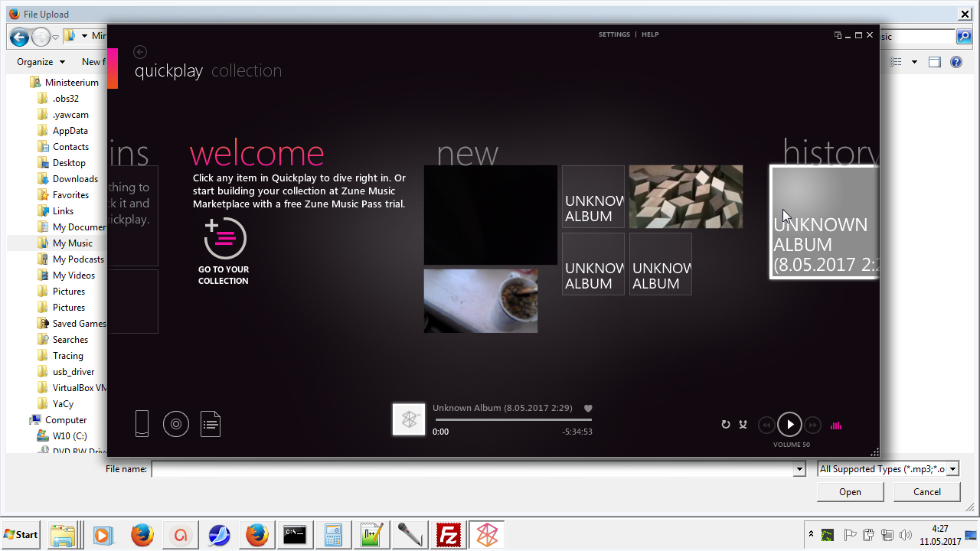Open the FileZilla taskbar icon
Screen dimensions: 980x551
click(x=448, y=535)
